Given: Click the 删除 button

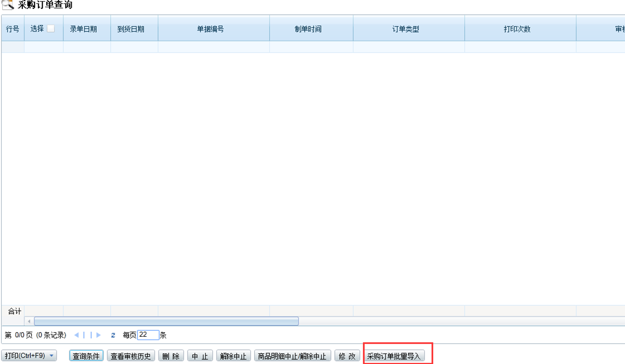Looking at the screenshot, I should [x=171, y=355].
